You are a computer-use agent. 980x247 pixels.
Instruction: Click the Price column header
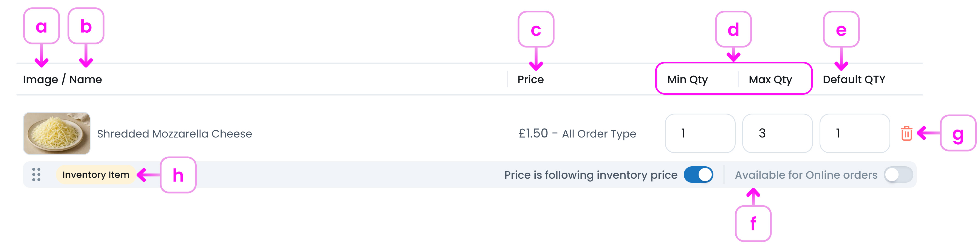coord(530,80)
